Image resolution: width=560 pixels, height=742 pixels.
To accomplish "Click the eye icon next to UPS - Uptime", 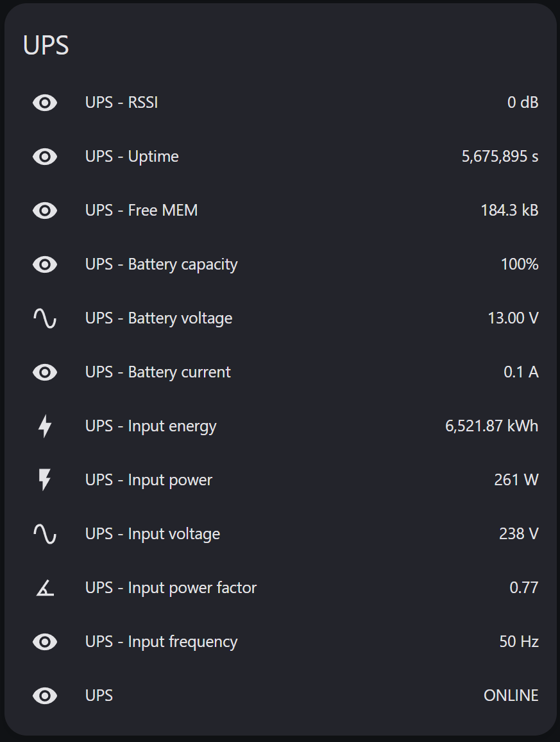I will pos(45,157).
